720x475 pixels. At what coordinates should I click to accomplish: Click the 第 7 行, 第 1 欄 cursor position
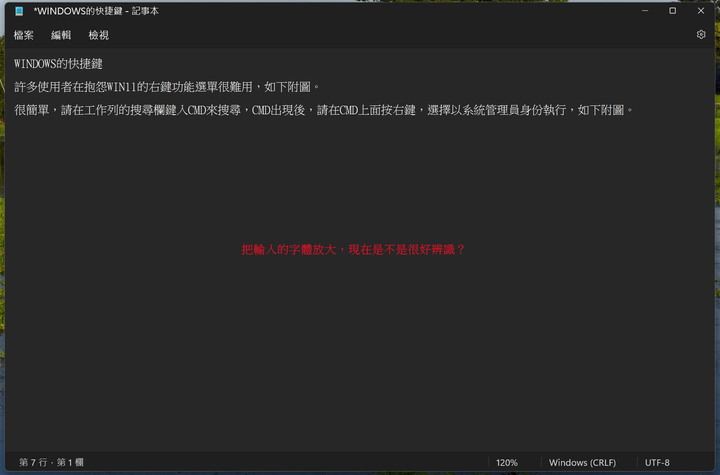[51, 462]
